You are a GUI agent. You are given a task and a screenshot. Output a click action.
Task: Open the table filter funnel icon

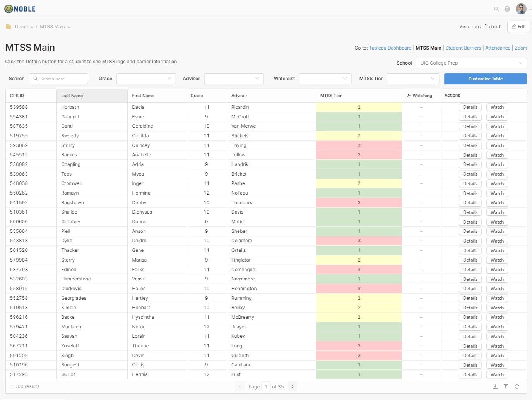(506, 386)
